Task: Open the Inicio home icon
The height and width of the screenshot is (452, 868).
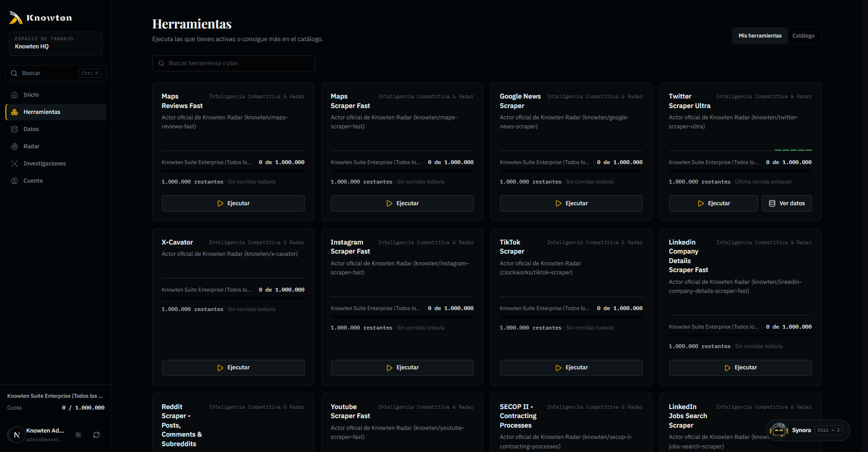Action: coord(14,95)
